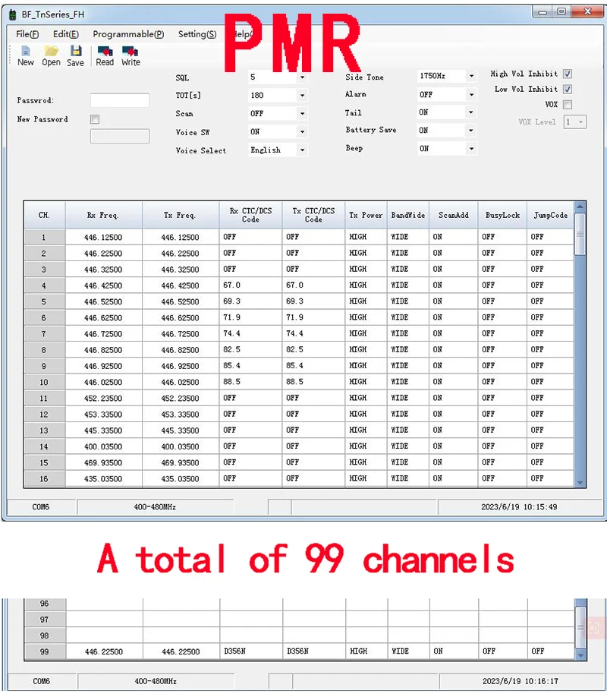Open the File menu
Image resolution: width=607 pixels, height=700 pixels.
click(x=27, y=34)
